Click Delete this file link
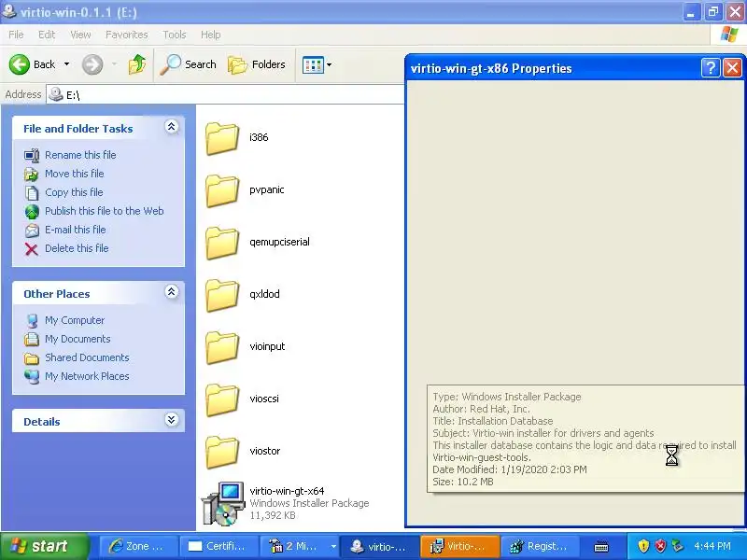This screenshot has width=747, height=560. coord(77,248)
